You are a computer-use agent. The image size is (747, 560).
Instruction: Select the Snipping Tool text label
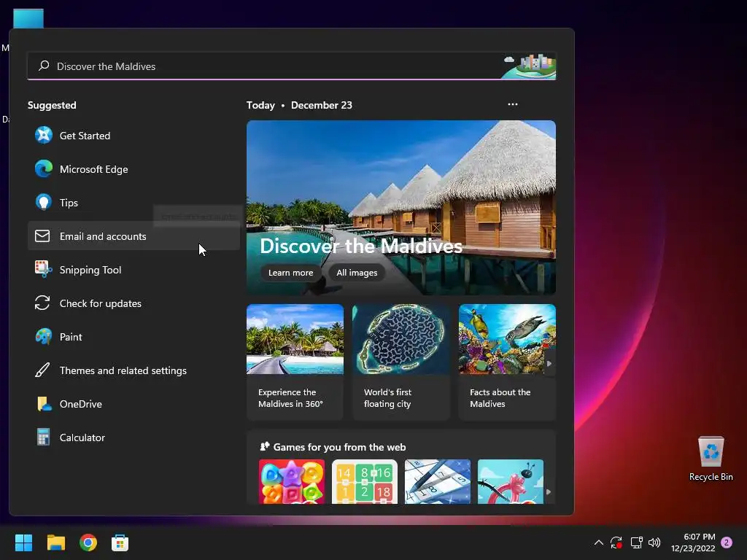pos(90,270)
